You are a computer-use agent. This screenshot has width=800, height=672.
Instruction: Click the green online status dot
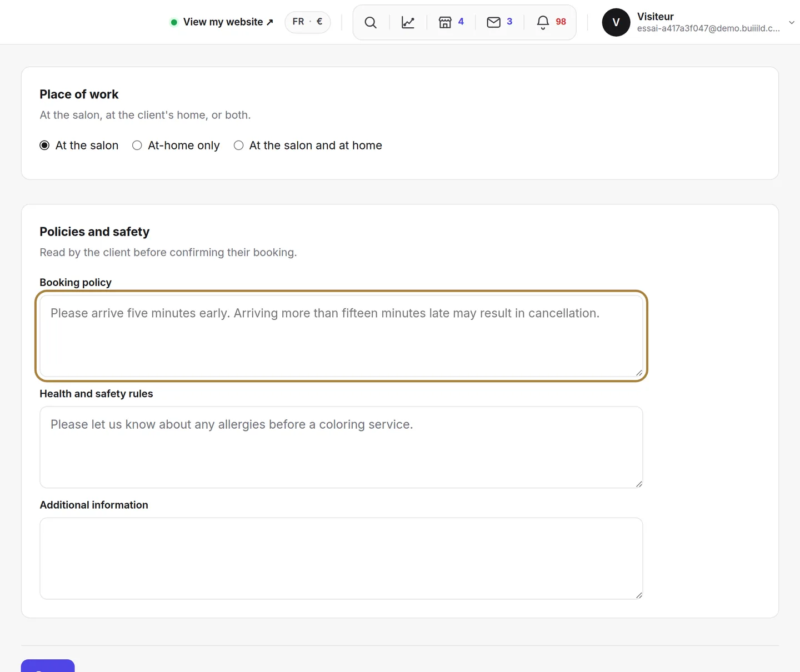point(174,22)
